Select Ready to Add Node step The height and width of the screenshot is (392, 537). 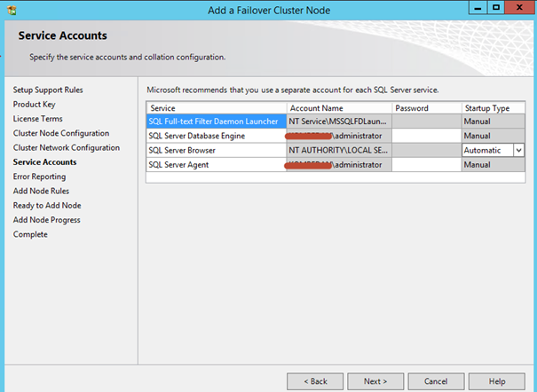[47, 206]
